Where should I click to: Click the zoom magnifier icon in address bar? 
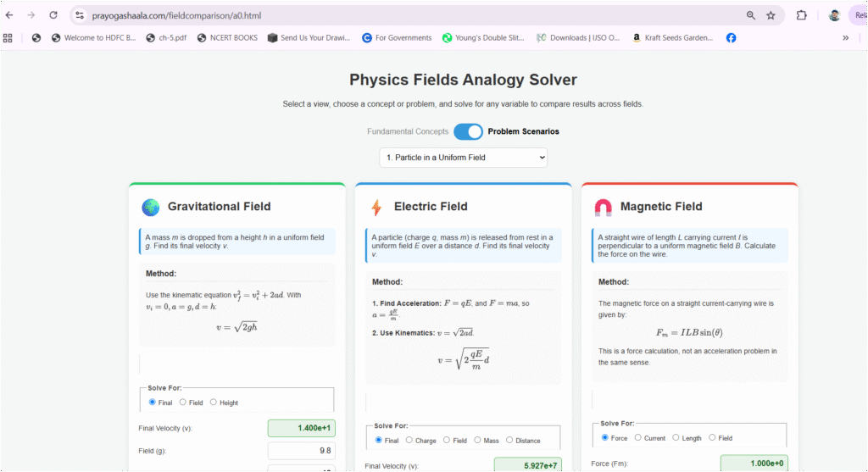pyautogui.click(x=751, y=15)
